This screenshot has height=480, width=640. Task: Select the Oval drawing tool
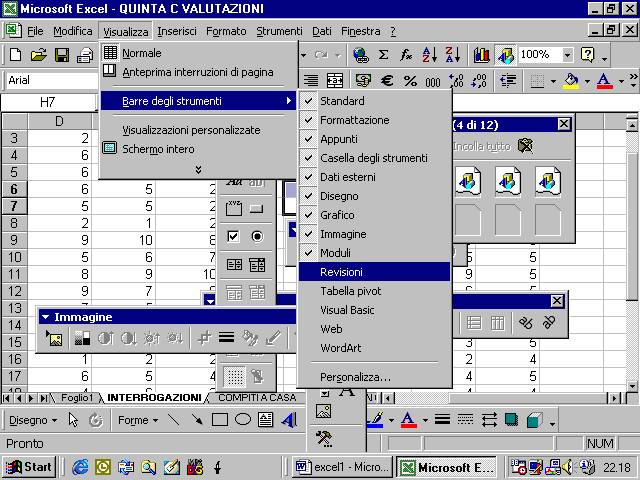click(x=243, y=420)
